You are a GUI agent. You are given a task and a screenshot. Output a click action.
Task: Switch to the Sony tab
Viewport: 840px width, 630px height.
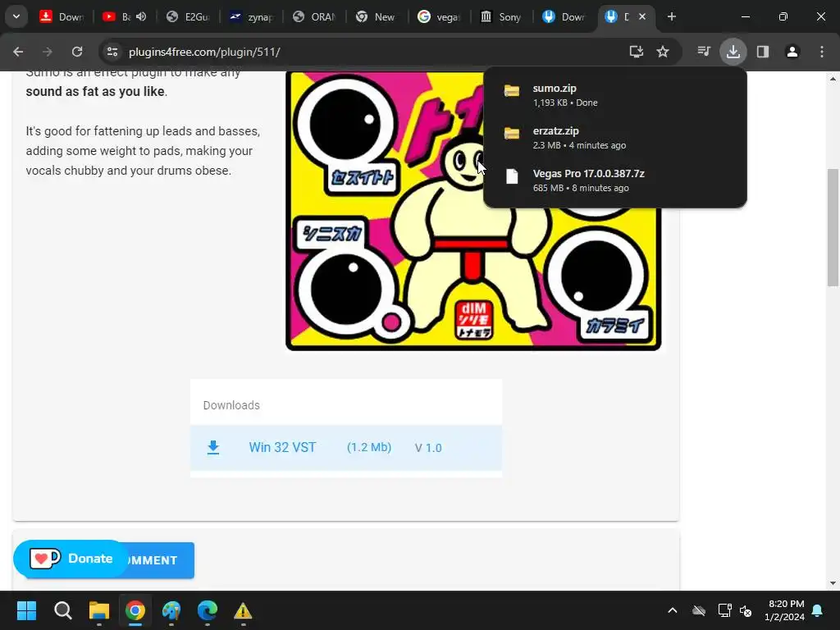[502, 16]
